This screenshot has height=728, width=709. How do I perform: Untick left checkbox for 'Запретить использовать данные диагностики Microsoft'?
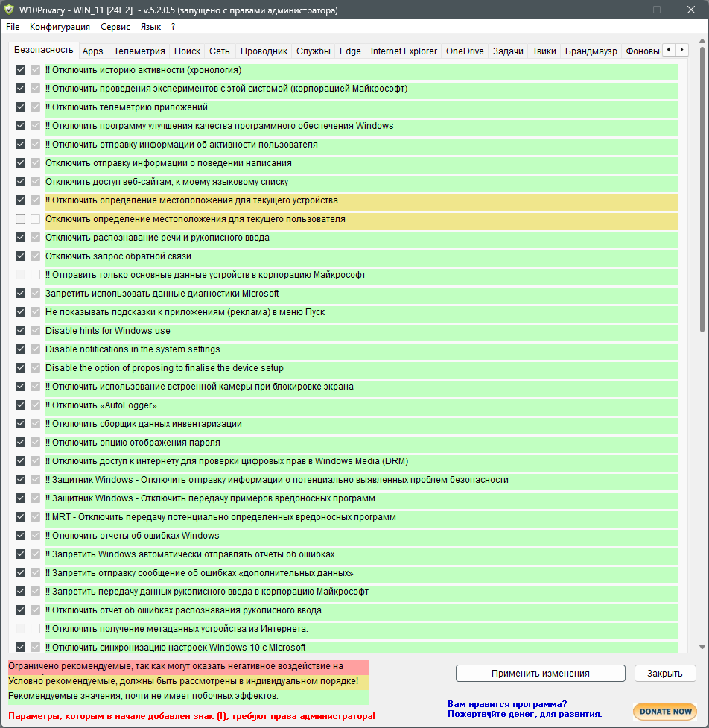coord(20,293)
